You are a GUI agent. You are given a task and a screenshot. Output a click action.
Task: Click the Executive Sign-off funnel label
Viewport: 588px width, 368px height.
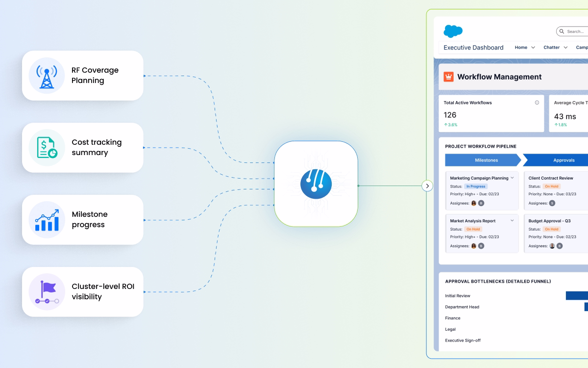click(463, 341)
